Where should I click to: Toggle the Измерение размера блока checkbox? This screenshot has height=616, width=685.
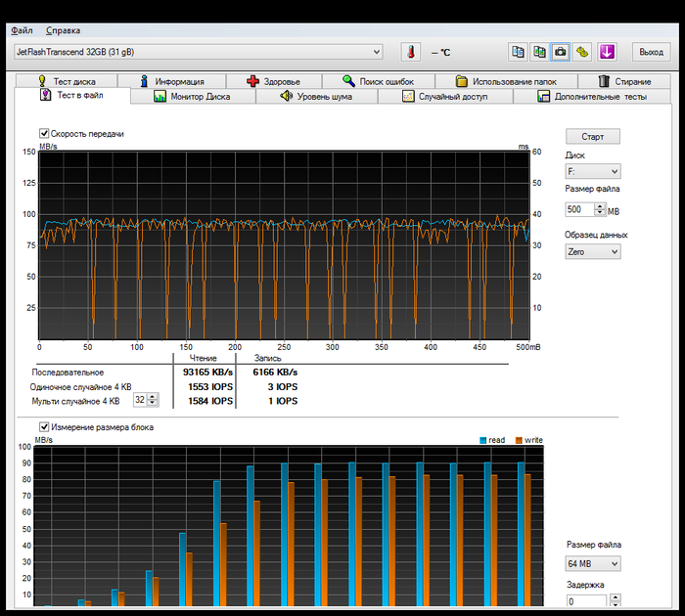pyautogui.click(x=44, y=426)
